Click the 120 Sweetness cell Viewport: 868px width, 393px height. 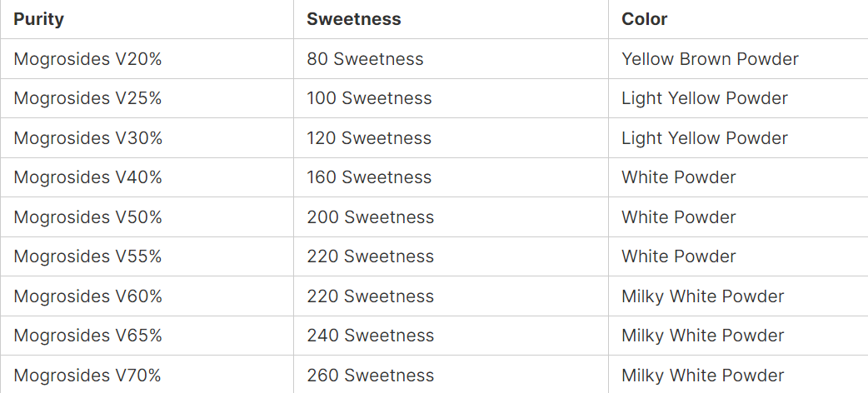pyautogui.click(x=369, y=138)
